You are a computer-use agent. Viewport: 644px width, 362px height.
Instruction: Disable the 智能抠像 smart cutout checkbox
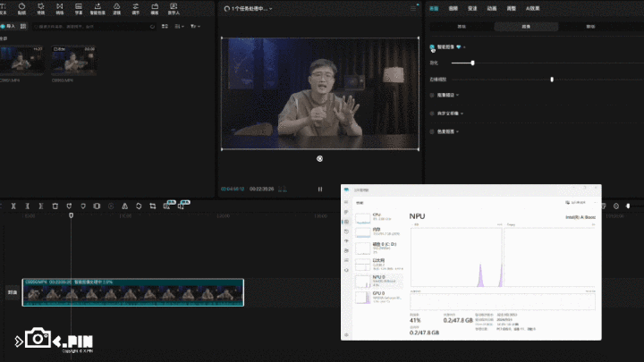click(x=433, y=46)
